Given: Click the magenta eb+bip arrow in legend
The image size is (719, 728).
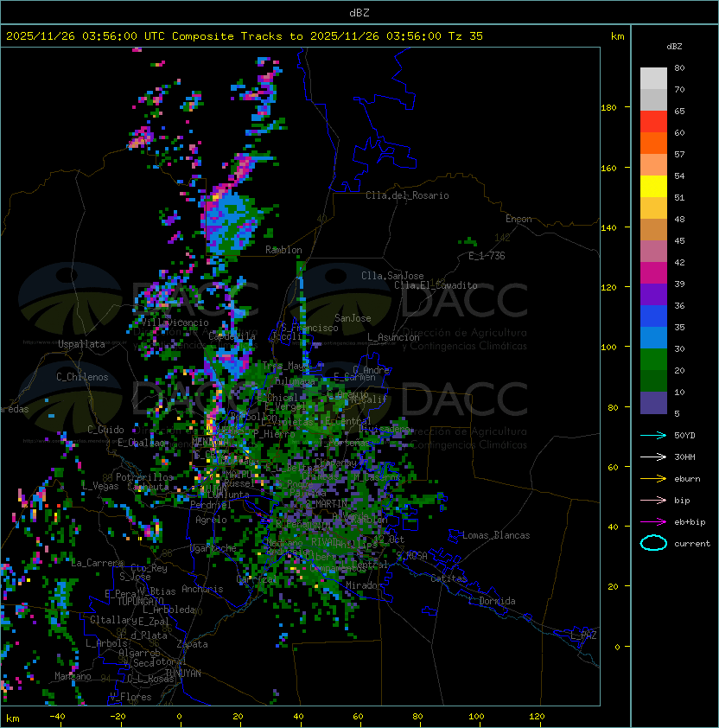Looking at the screenshot, I should click(653, 522).
